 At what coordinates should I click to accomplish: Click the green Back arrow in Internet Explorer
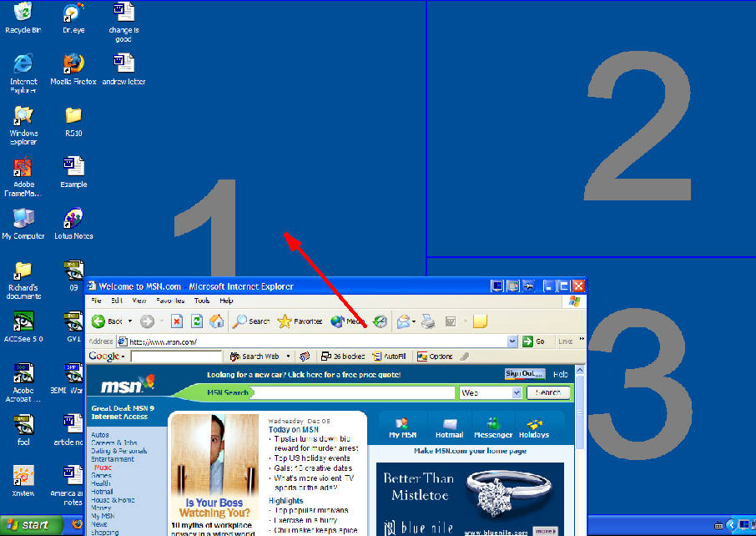click(x=98, y=321)
